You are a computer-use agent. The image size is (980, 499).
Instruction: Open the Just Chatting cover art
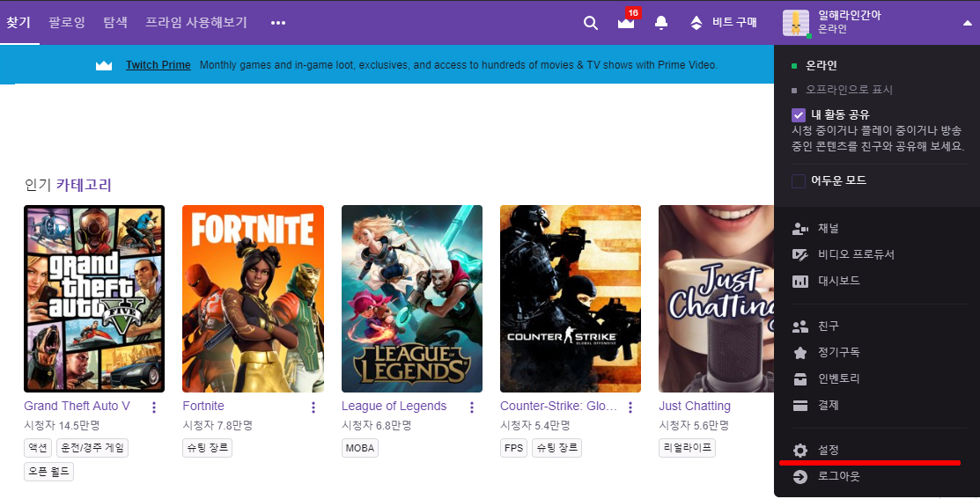point(716,298)
